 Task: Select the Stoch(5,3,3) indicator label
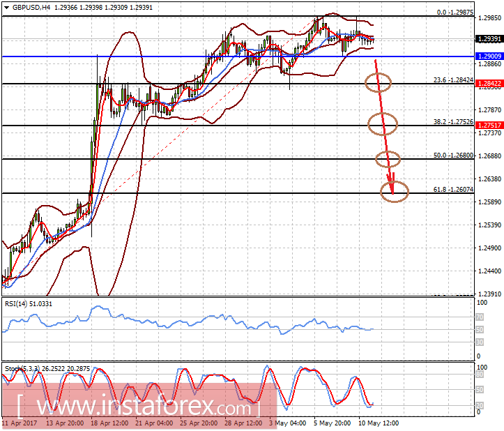[x=47, y=369]
